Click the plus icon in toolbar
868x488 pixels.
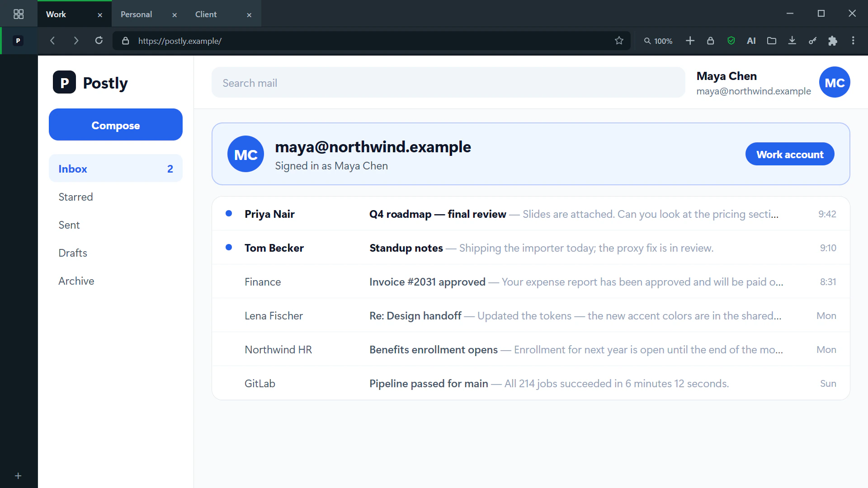(690, 41)
